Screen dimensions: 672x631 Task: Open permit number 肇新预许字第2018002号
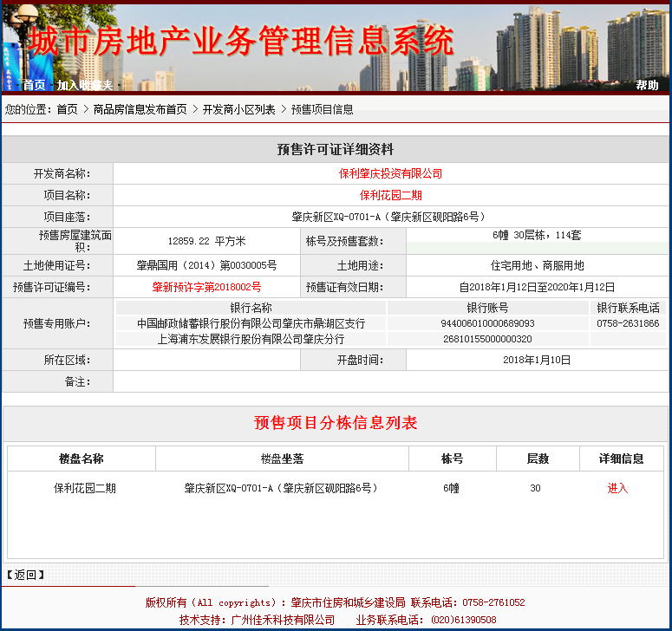tap(206, 287)
